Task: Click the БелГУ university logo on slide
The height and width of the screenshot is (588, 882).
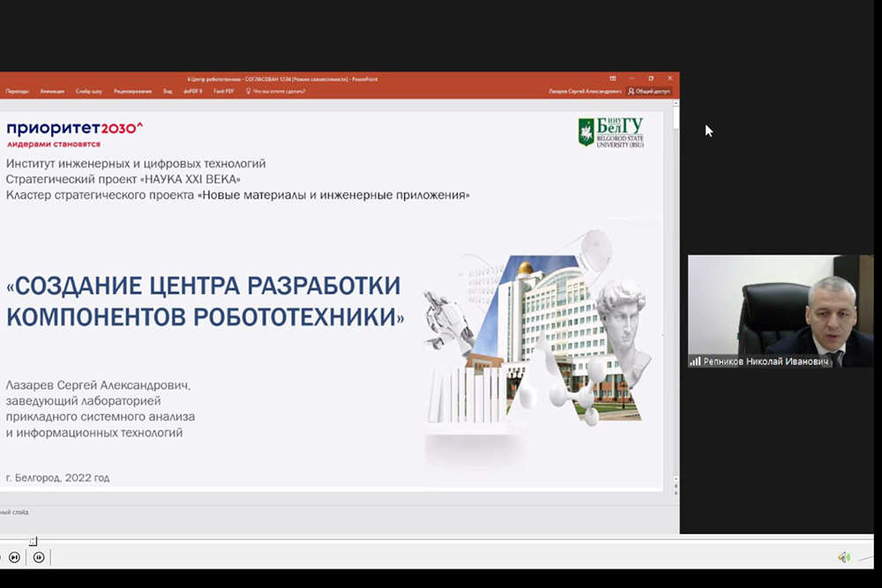Action: coord(610,132)
